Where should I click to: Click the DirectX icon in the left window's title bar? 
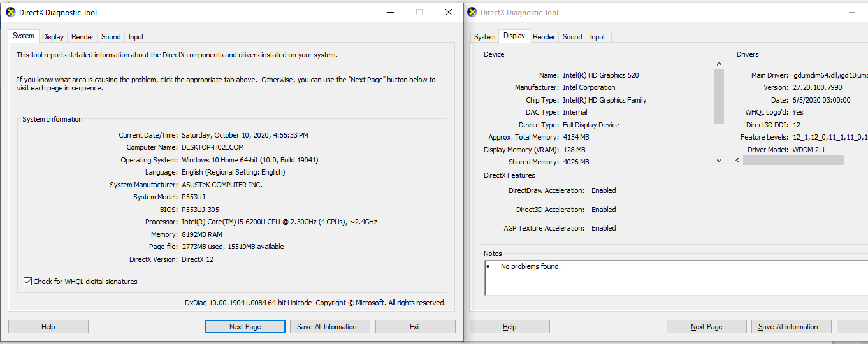coord(10,12)
